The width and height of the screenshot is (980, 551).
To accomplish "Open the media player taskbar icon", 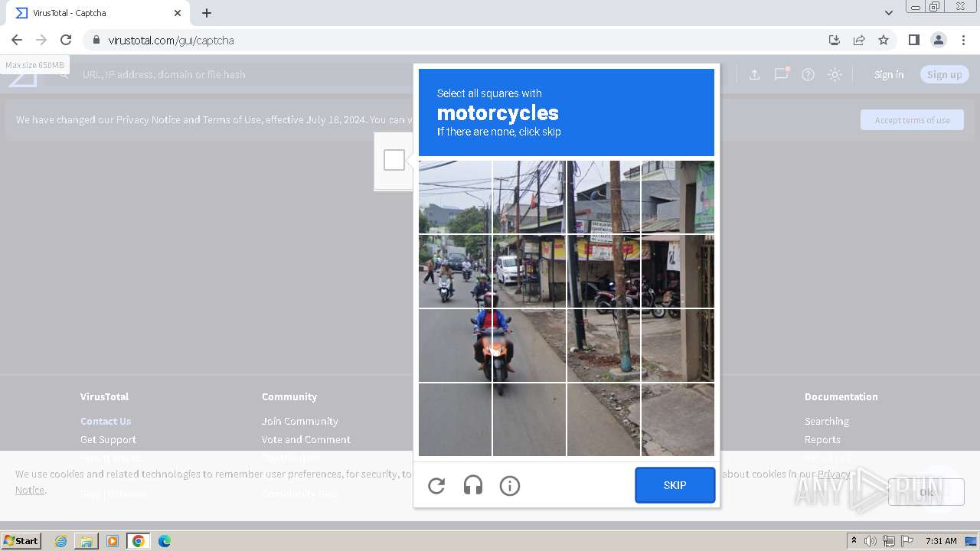I will pos(113,541).
